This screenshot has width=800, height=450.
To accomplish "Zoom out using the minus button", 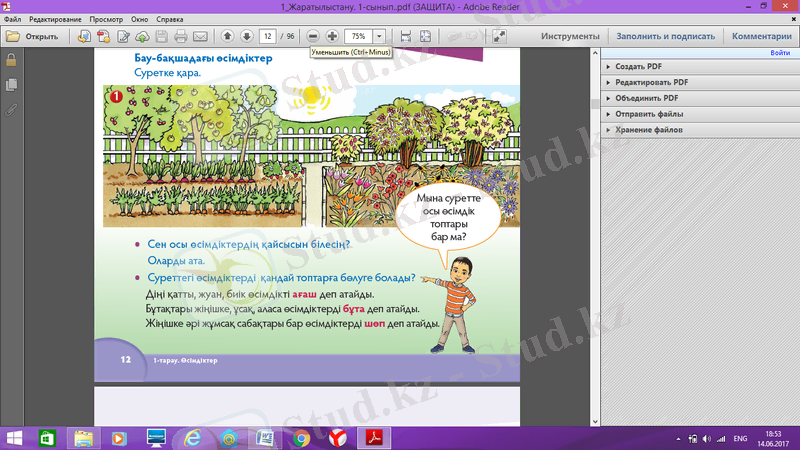I will [x=314, y=37].
